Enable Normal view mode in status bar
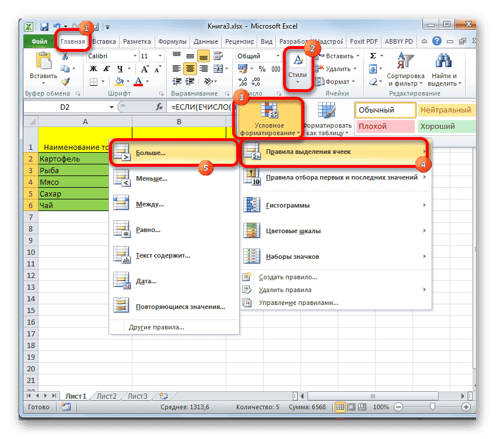Viewport: 504px width, 439px height. pos(341,407)
